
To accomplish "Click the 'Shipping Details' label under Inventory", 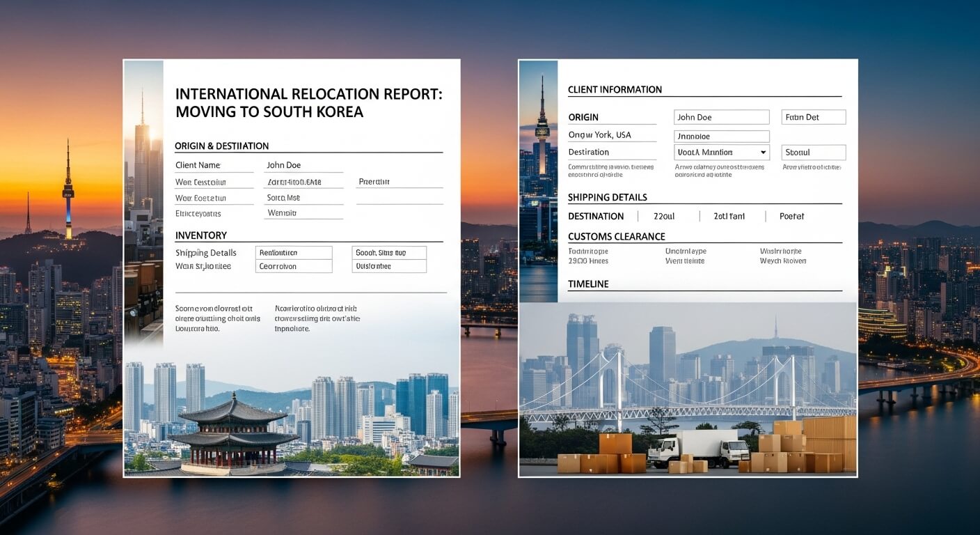I will pos(206,253).
